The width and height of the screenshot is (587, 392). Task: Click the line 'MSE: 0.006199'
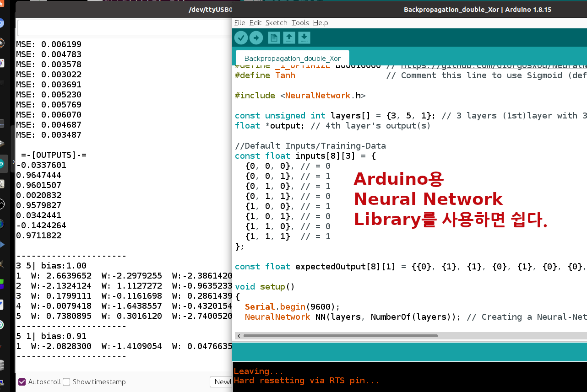coord(49,44)
